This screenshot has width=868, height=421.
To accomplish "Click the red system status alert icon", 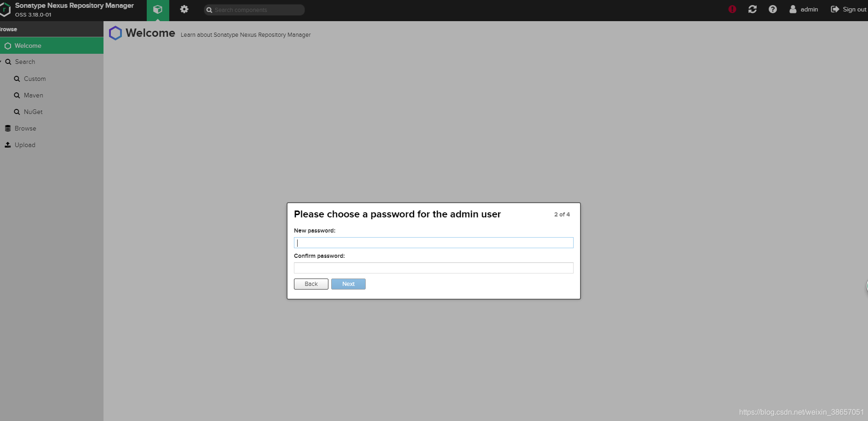I will click(732, 9).
